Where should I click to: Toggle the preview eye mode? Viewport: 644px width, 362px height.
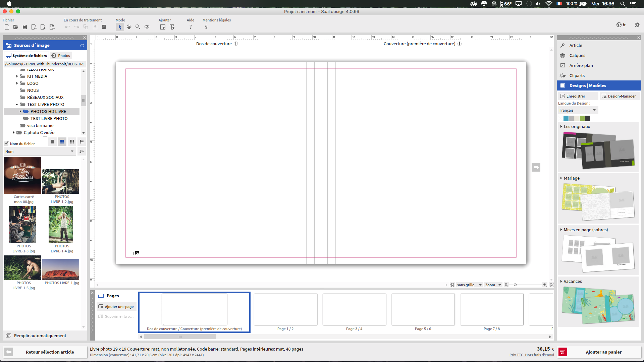pyautogui.click(x=147, y=27)
